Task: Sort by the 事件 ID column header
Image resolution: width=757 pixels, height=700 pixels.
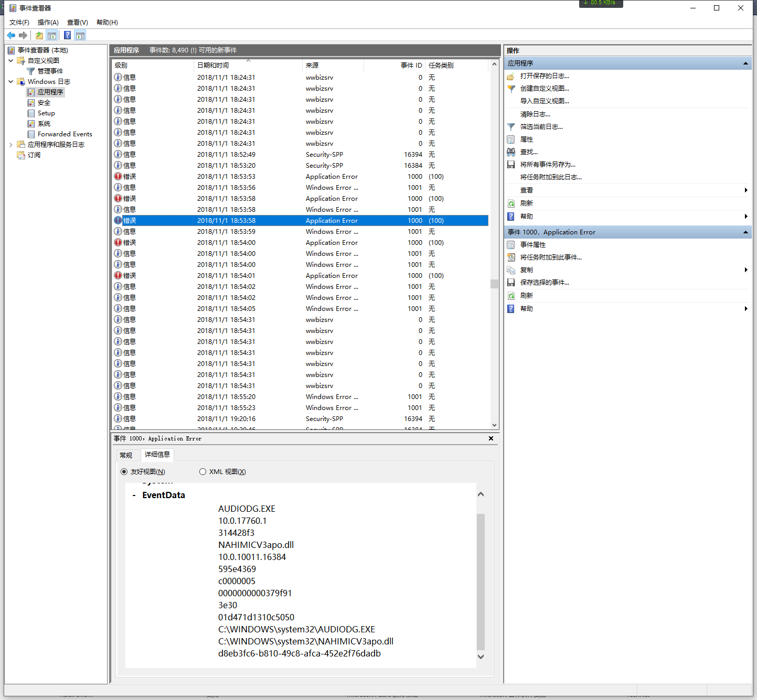Action: [x=393, y=66]
